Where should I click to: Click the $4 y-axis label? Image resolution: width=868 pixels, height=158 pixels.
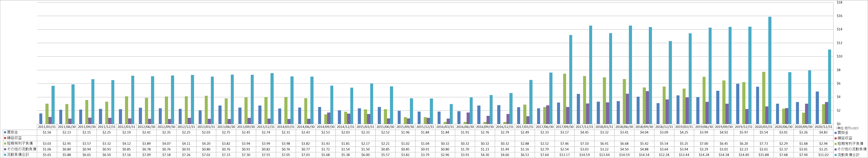pyautogui.click(x=839, y=97)
